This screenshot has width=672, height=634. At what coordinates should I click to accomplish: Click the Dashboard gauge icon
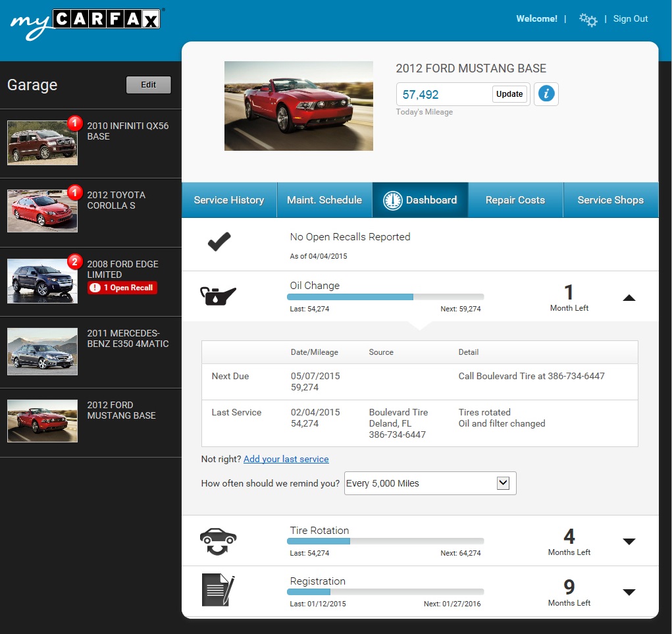tap(392, 200)
